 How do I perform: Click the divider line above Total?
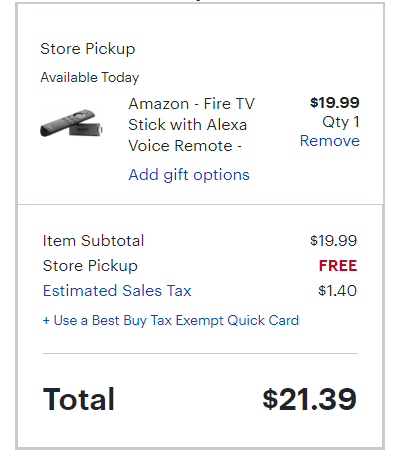coord(200,353)
